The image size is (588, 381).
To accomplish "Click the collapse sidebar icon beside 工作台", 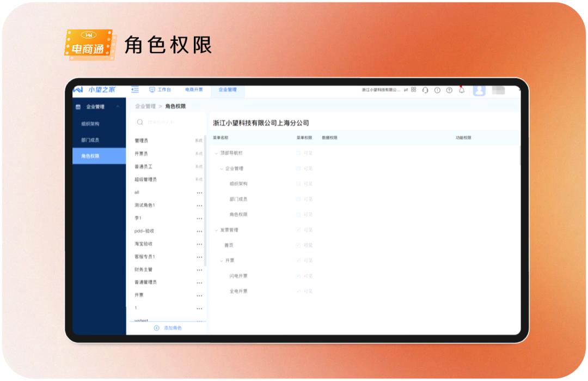I will (x=135, y=89).
